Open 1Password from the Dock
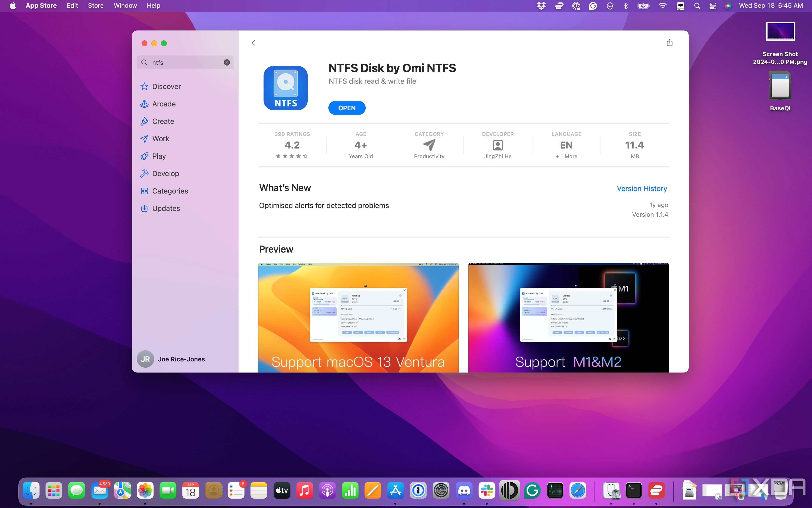The image size is (812, 508). pyautogui.click(x=418, y=491)
